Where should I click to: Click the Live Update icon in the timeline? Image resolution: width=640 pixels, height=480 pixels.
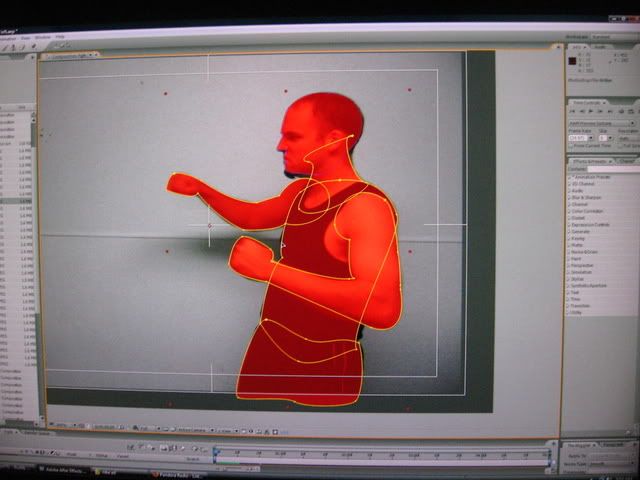click(x=130, y=448)
